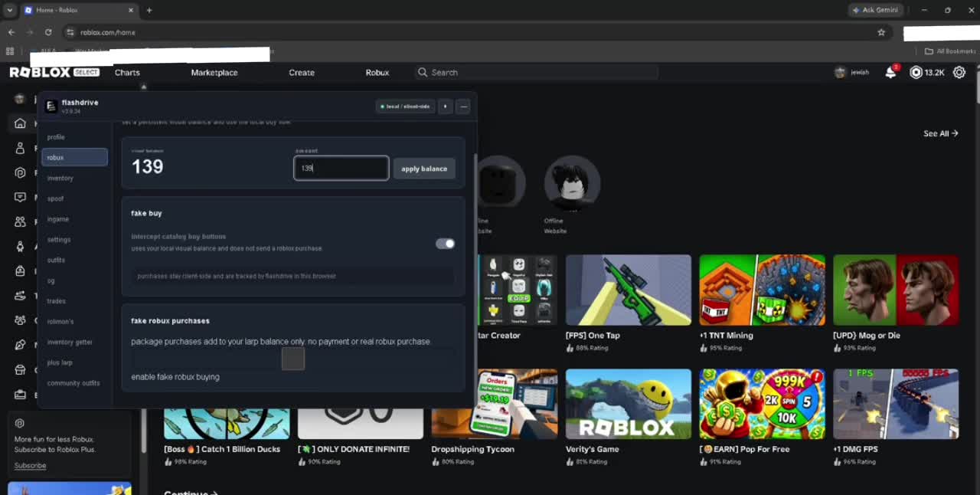The width and height of the screenshot is (980, 495).
Task: Follow the See All link
Action: click(x=941, y=133)
